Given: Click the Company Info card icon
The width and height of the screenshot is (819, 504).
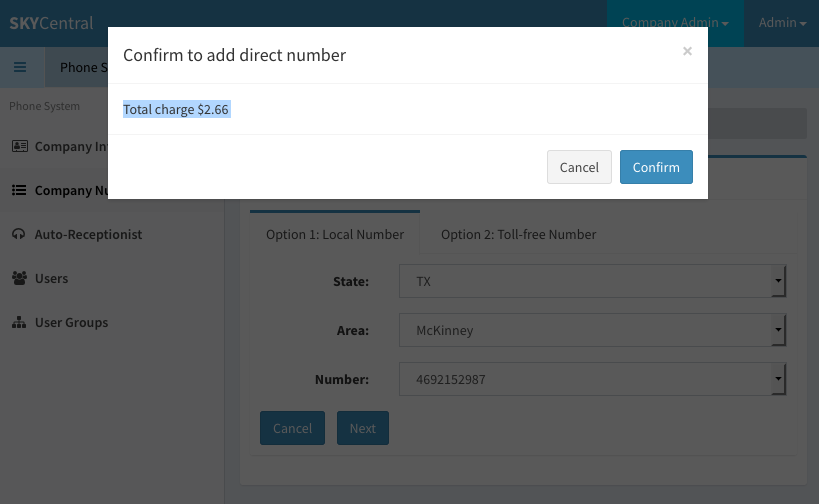Looking at the screenshot, I should click(x=20, y=146).
